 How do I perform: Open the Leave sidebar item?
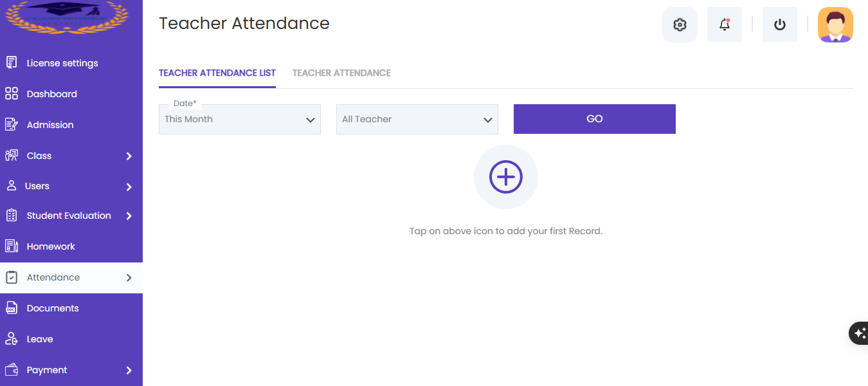point(71,339)
